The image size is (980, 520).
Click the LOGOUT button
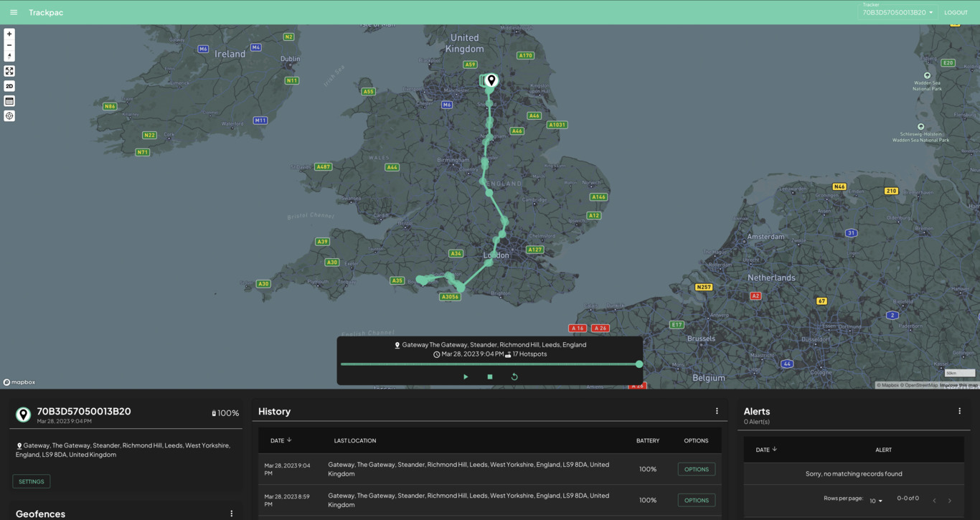click(956, 12)
